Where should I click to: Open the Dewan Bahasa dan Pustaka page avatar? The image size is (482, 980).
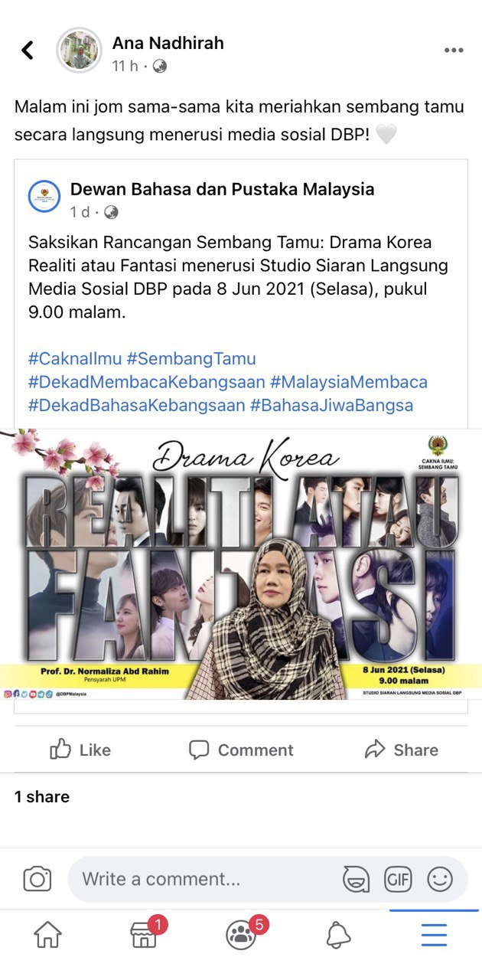[45, 198]
